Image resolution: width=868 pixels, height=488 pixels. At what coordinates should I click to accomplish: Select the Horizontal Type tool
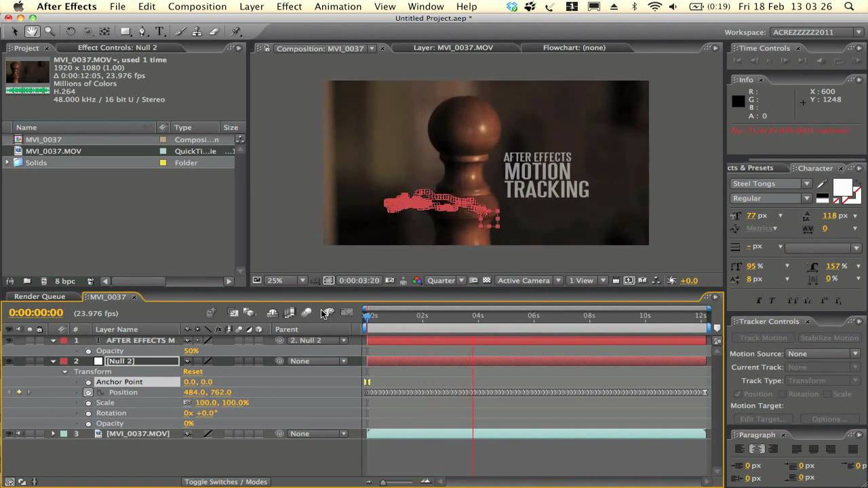coord(160,32)
